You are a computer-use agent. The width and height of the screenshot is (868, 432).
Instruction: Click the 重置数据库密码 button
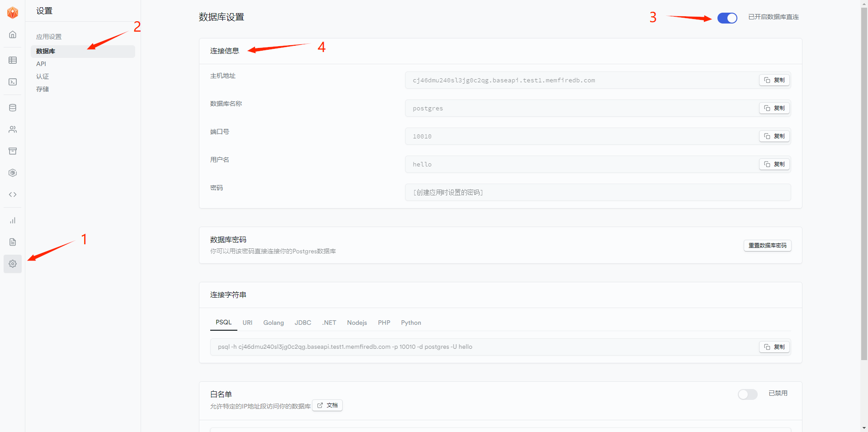pos(767,246)
